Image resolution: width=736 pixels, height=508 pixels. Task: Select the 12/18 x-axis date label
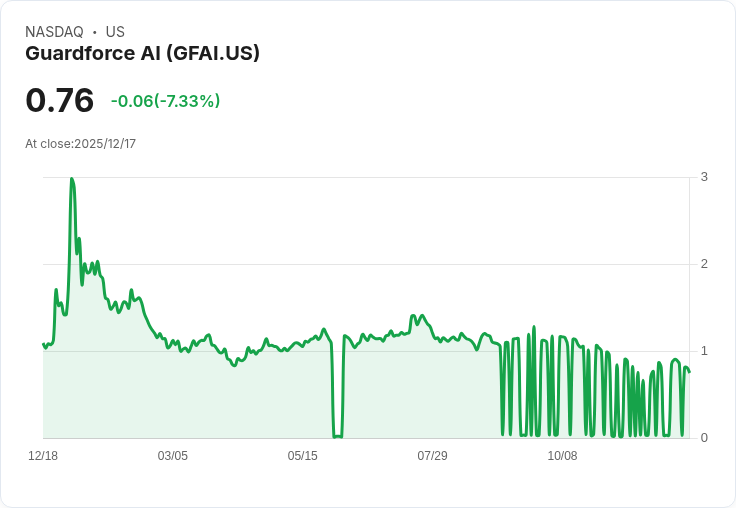point(43,456)
